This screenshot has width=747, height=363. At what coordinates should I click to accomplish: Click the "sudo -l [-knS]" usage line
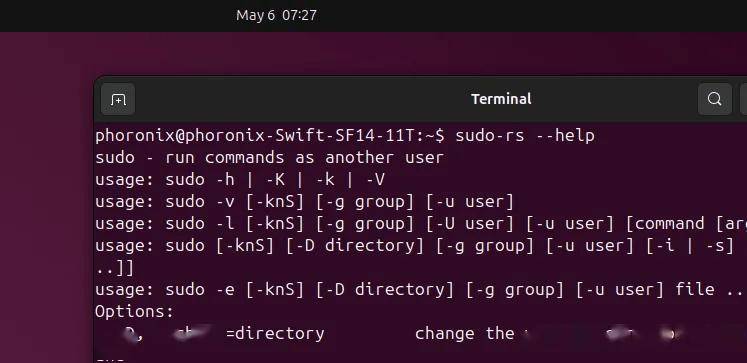tap(421, 223)
